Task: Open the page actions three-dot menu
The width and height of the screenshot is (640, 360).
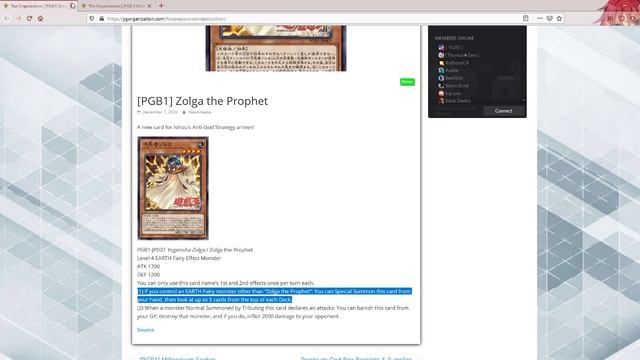Action: pyautogui.click(x=540, y=18)
